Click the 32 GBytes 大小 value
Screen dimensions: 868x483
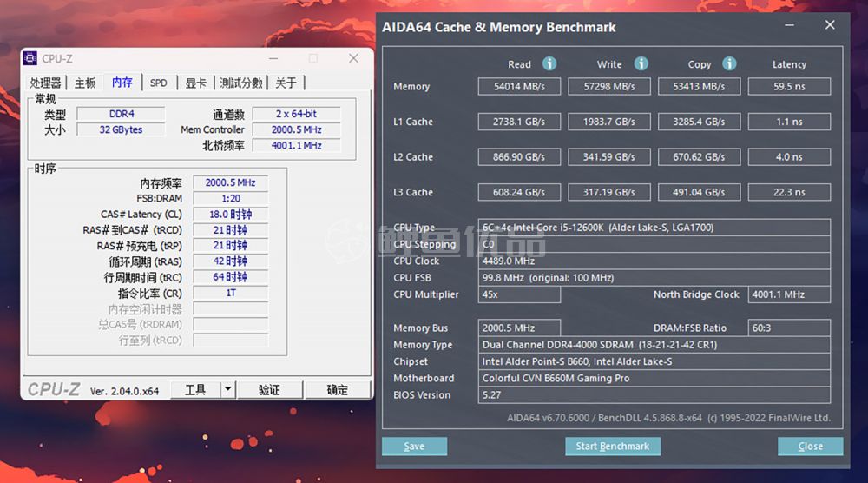[121, 129]
